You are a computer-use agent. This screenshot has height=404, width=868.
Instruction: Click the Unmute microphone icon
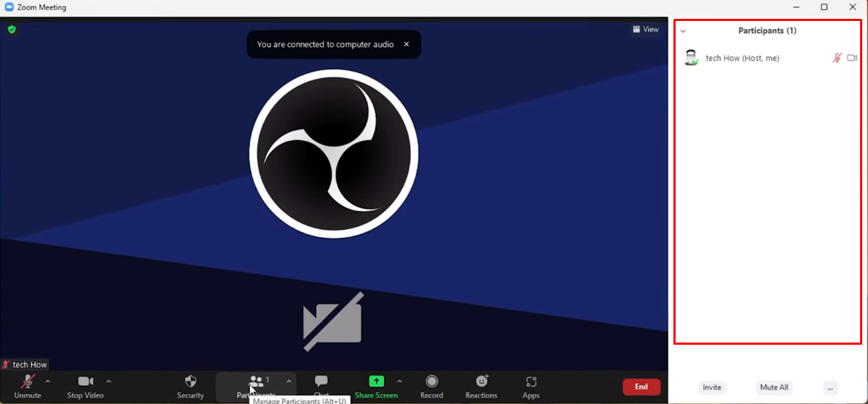28,381
